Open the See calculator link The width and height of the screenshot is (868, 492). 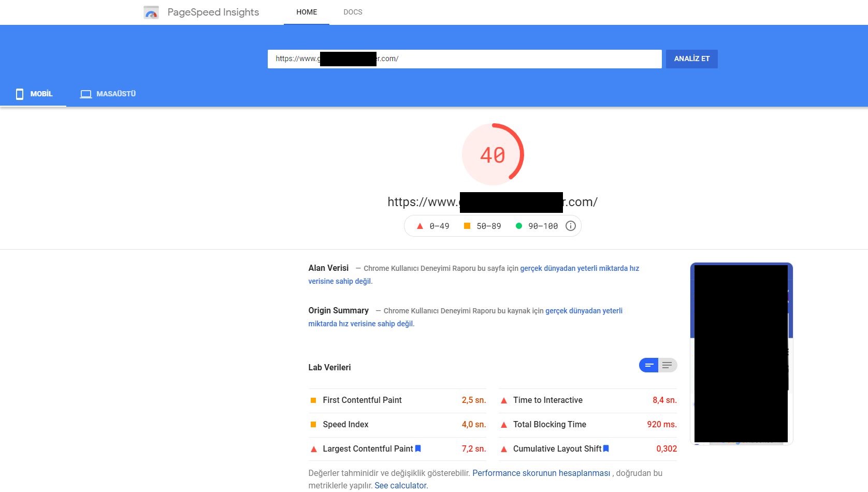pos(401,485)
